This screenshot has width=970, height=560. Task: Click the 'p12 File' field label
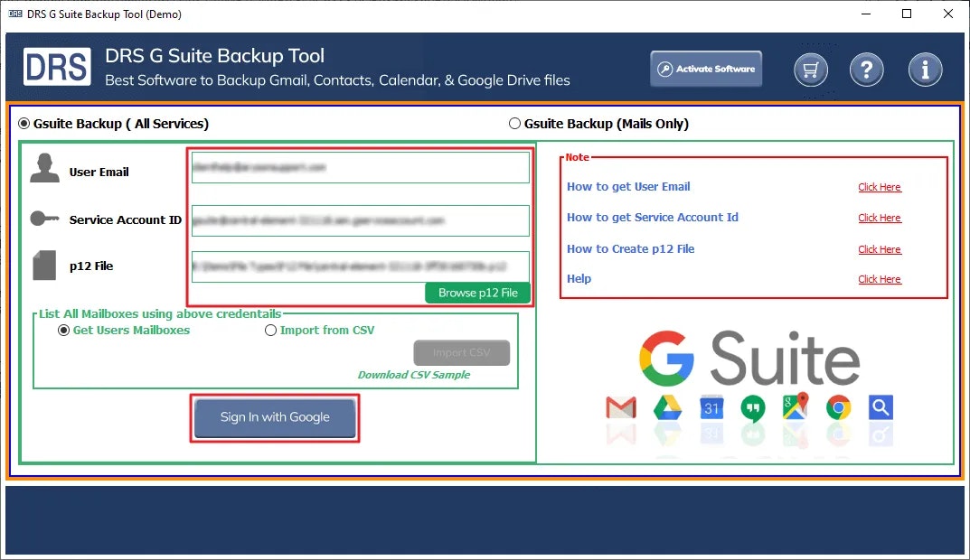click(x=91, y=266)
